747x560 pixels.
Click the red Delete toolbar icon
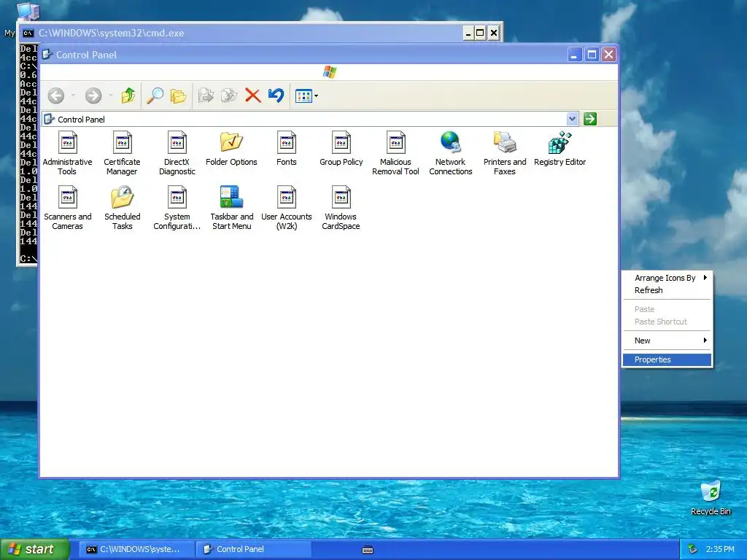pyautogui.click(x=253, y=96)
